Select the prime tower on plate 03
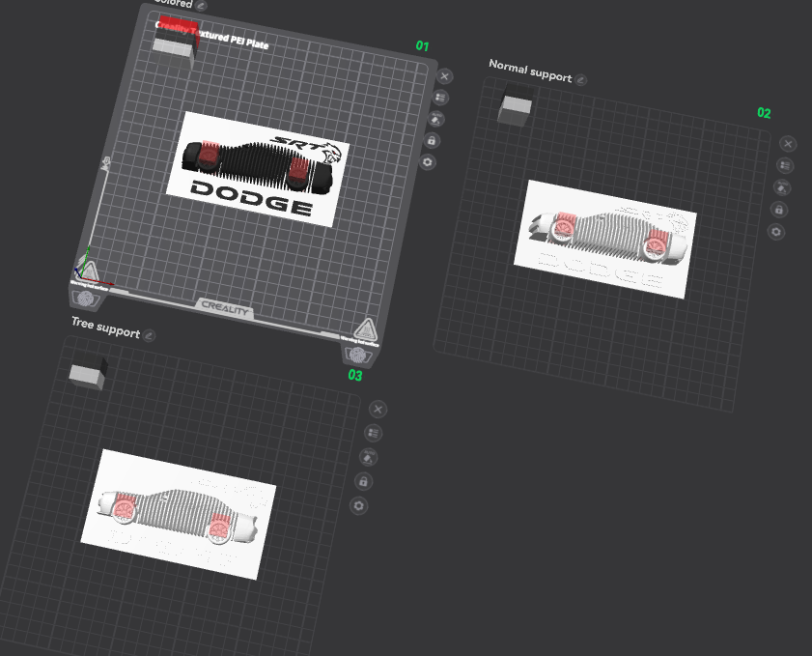The height and width of the screenshot is (656, 812). point(88,373)
